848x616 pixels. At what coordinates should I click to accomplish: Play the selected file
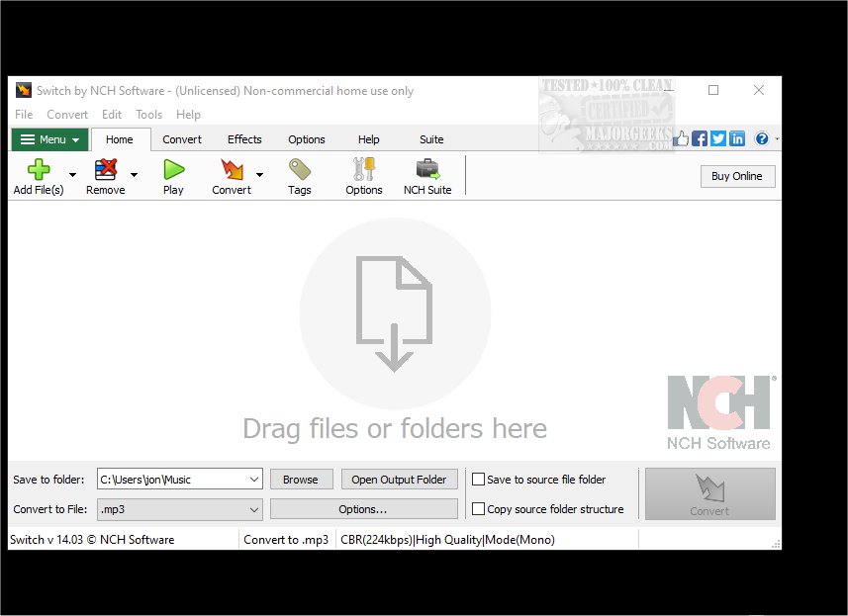click(x=173, y=170)
